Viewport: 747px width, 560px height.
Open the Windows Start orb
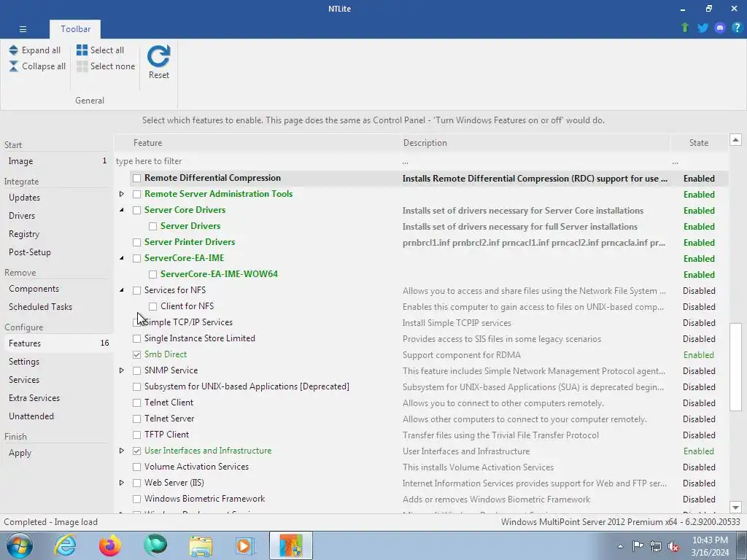pyautogui.click(x=20, y=545)
